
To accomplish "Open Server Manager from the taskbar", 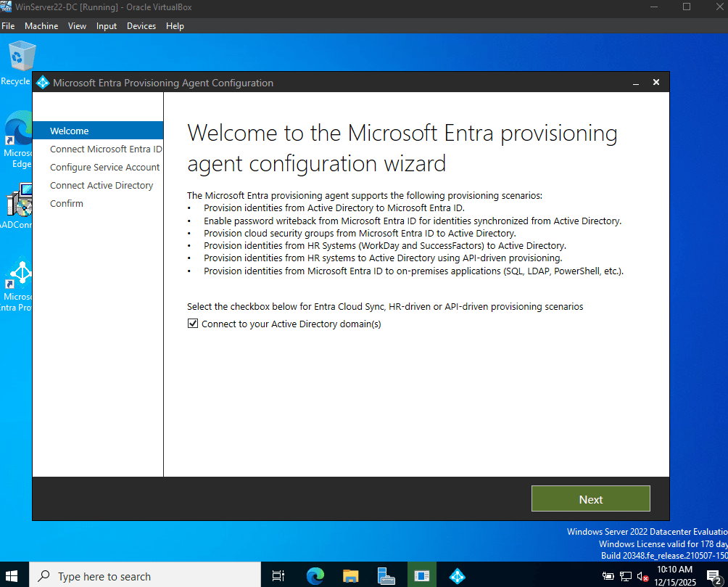I will click(386, 576).
